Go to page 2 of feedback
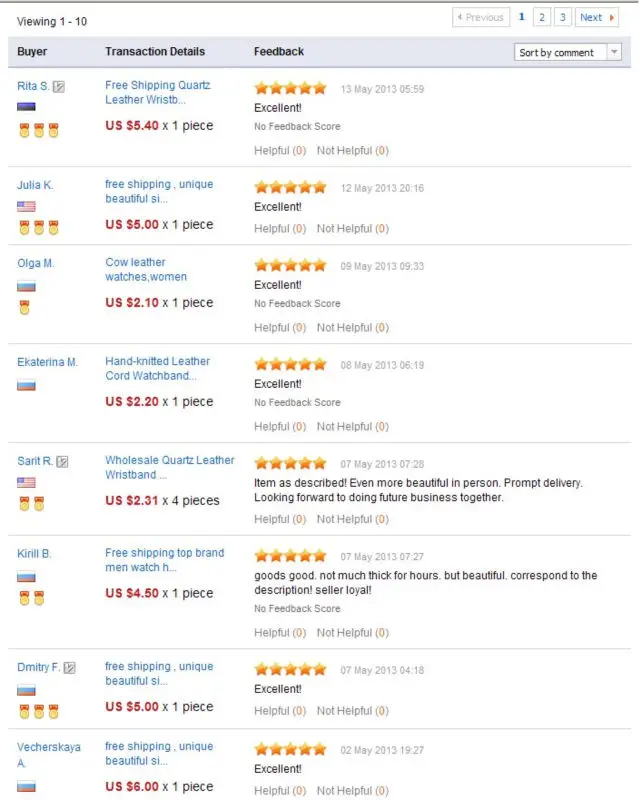This screenshot has height=800, width=639. [542, 17]
